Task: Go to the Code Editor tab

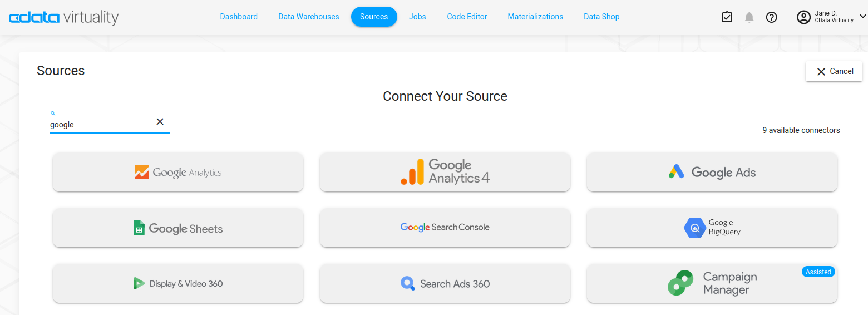Action: [x=467, y=17]
